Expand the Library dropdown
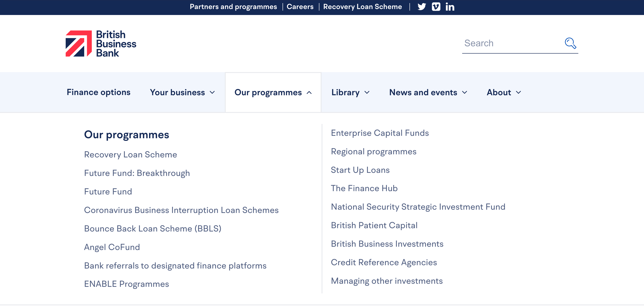 350,92
